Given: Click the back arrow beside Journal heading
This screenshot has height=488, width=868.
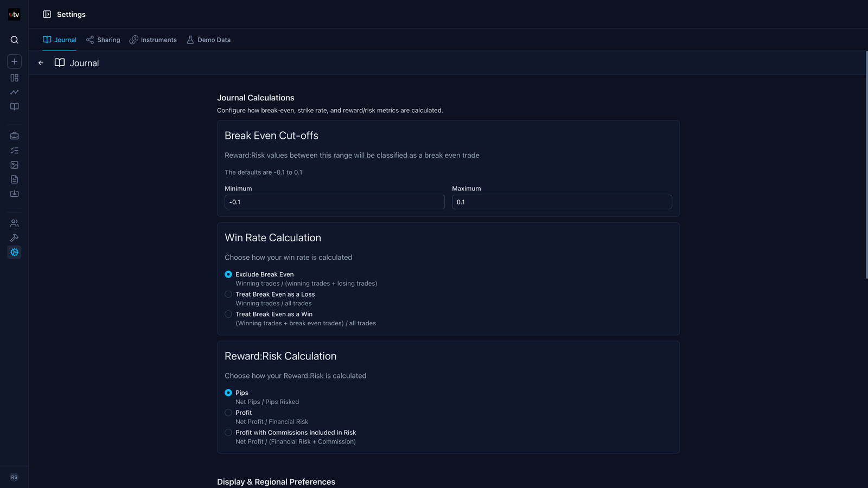Looking at the screenshot, I should [41, 63].
